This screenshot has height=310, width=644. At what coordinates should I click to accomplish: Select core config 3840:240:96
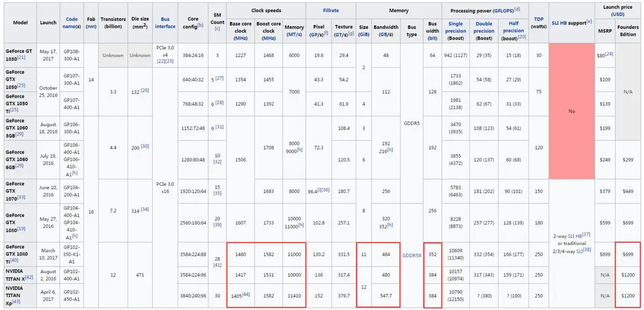click(193, 295)
